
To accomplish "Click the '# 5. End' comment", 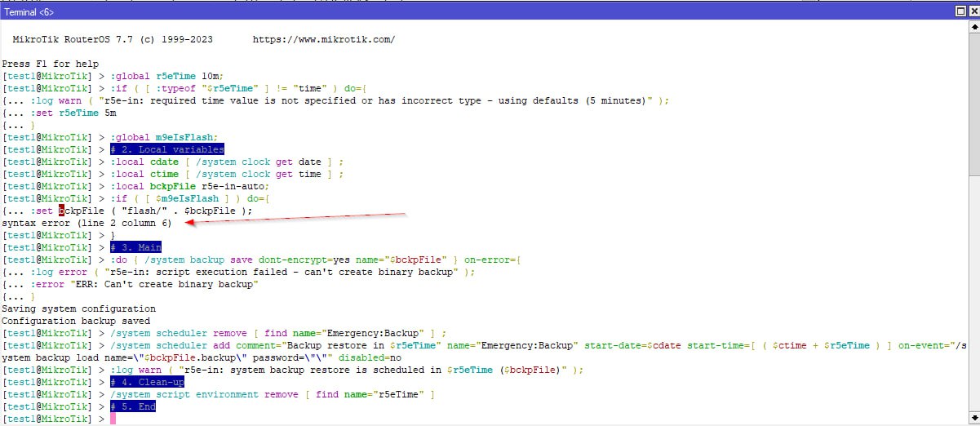I will 132,406.
